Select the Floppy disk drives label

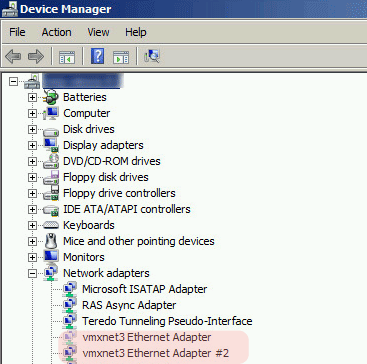106,177
